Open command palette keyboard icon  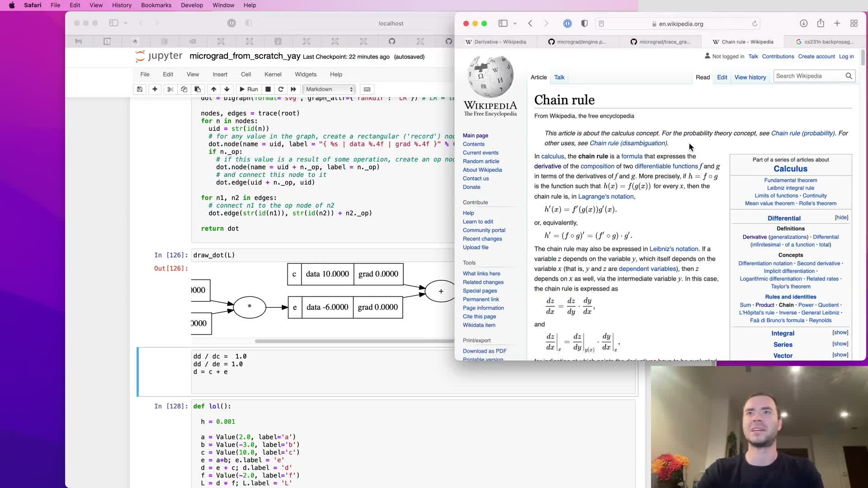[367, 89]
